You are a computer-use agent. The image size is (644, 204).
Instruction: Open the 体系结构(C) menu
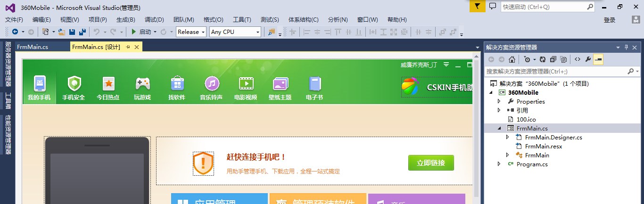pyautogui.click(x=304, y=19)
